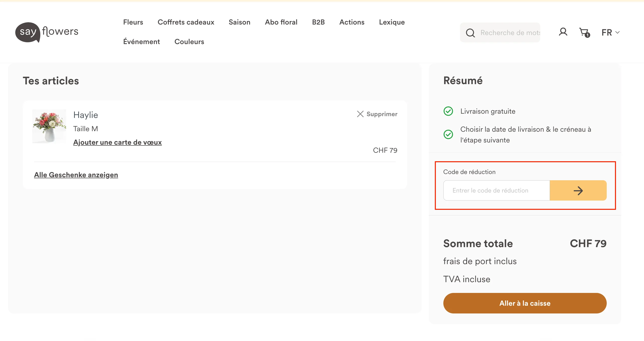Open the Abo floral section
Screen dimensions: 644x341
click(281, 22)
